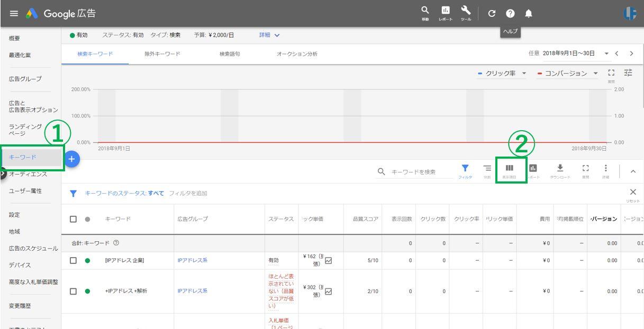The height and width of the screenshot is (329, 644).
Task: Go to previous date range arrow
Action: (616, 53)
